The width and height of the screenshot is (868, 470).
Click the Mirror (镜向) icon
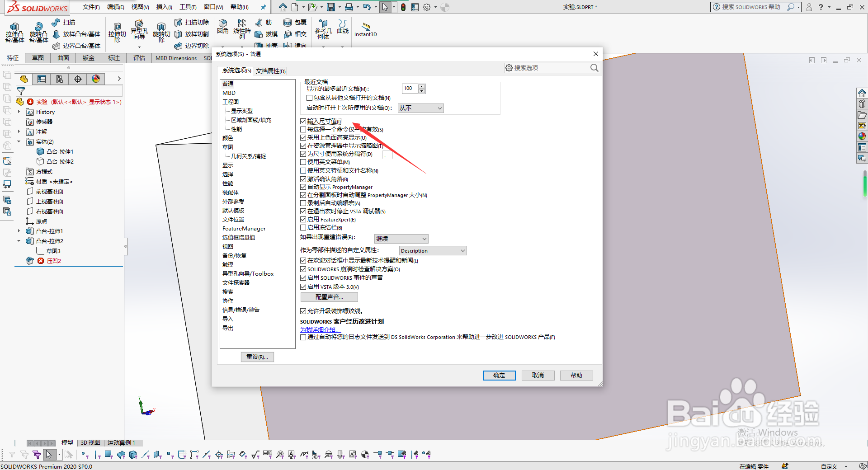click(x=288, y=45)
